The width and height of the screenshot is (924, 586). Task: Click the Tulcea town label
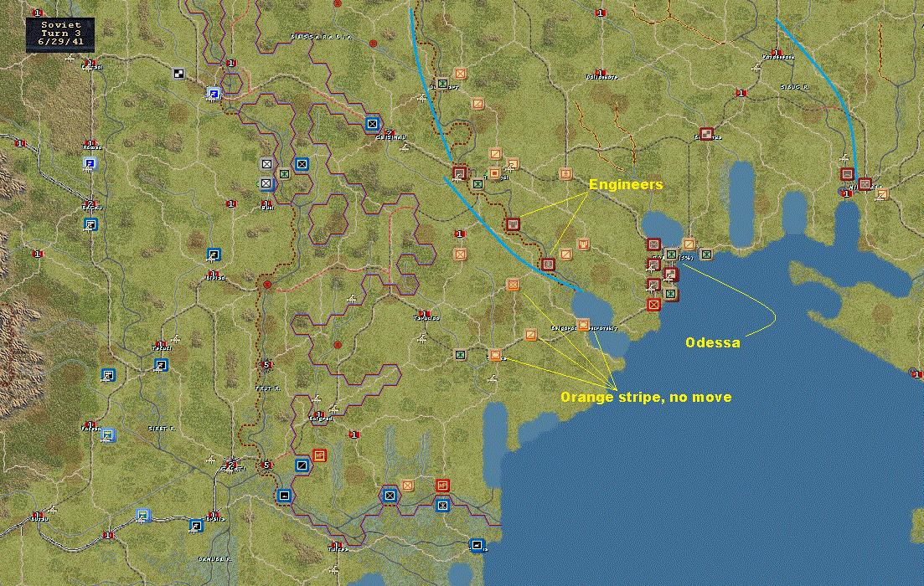pyautogui.click(x=338, y=549)
